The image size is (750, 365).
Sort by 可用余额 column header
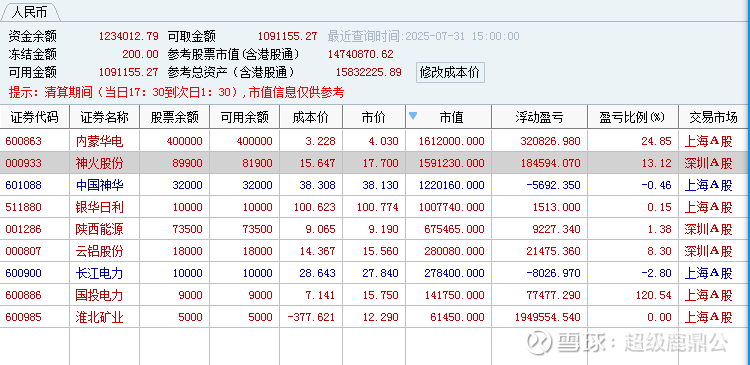(x=244, y=117)
